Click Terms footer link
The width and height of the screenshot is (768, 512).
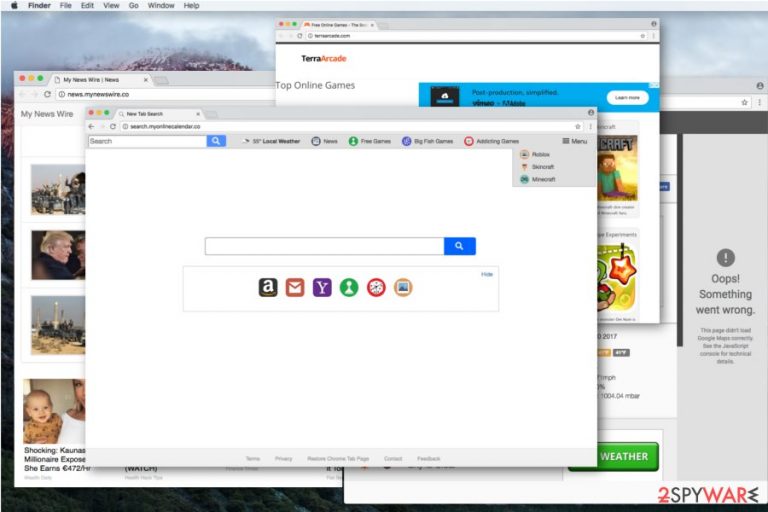pos(253,459)
